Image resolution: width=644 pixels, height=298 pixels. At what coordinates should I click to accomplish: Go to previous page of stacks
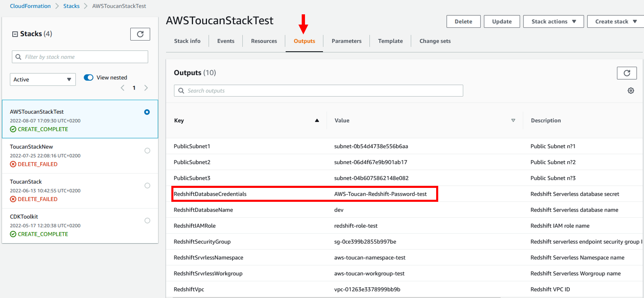click(x=123, y=88)
